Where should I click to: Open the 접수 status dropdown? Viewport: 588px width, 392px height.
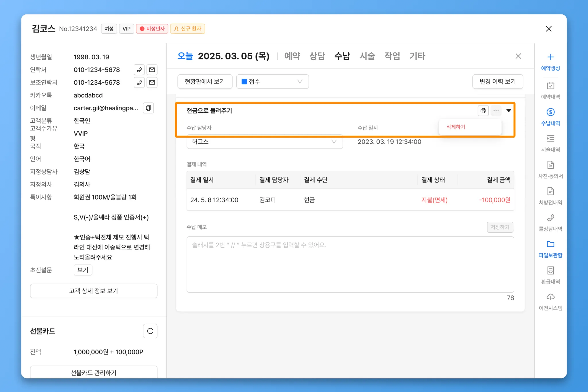272,82
